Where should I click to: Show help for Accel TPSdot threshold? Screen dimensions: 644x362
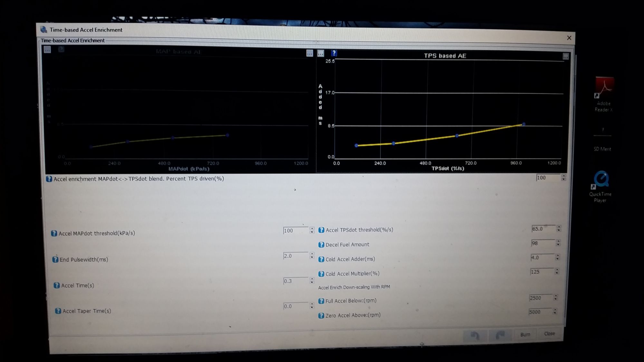point(321,230)
